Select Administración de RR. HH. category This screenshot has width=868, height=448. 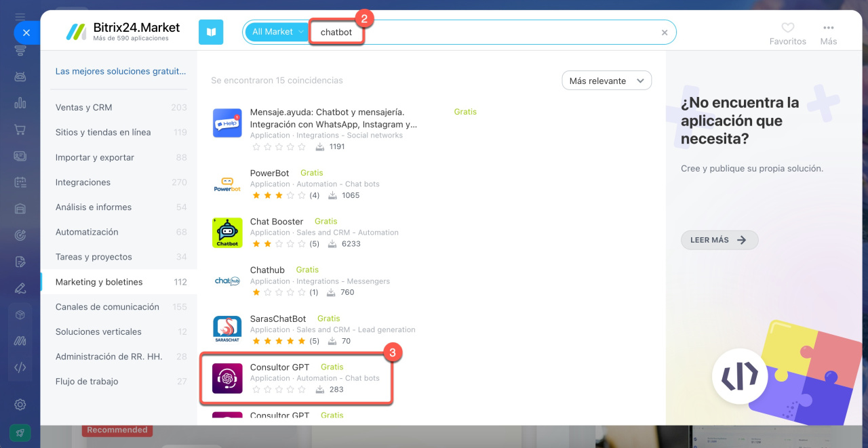119,357
